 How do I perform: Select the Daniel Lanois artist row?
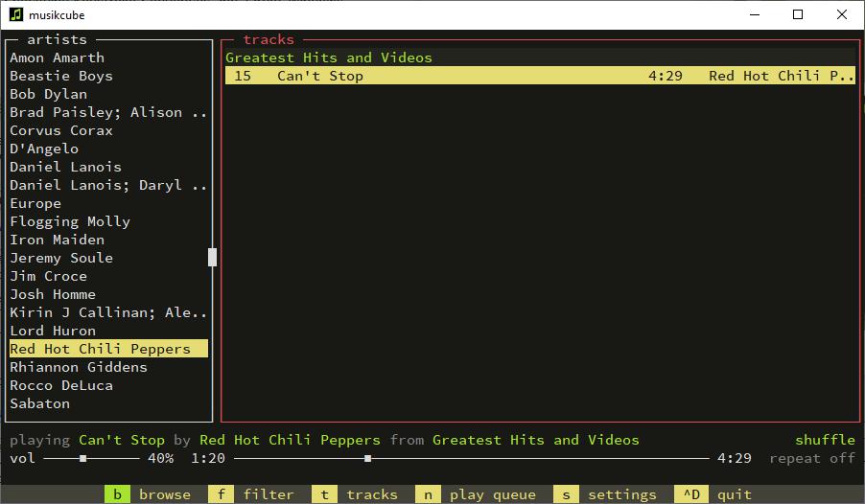pyautogui.click(x=108, y=167)
